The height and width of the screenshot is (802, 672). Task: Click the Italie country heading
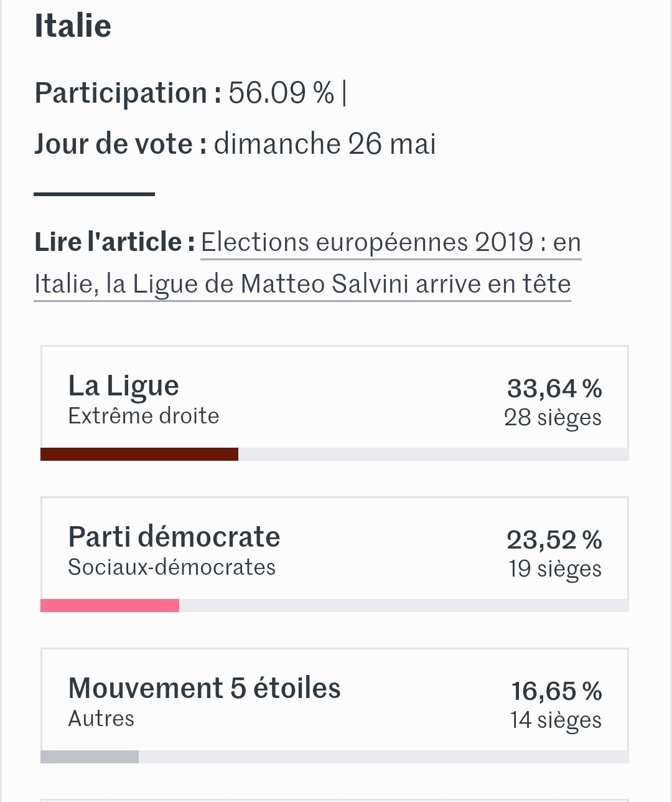[x=73, y=26]
